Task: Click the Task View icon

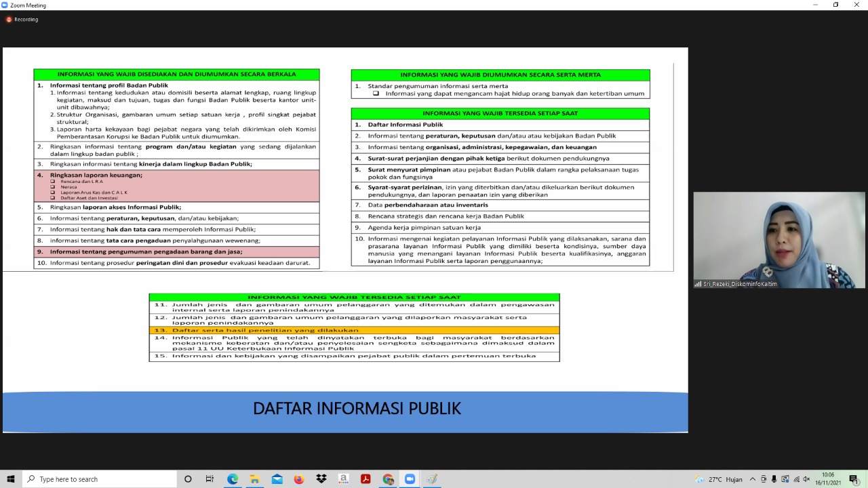Action: (x=210, y=479)
